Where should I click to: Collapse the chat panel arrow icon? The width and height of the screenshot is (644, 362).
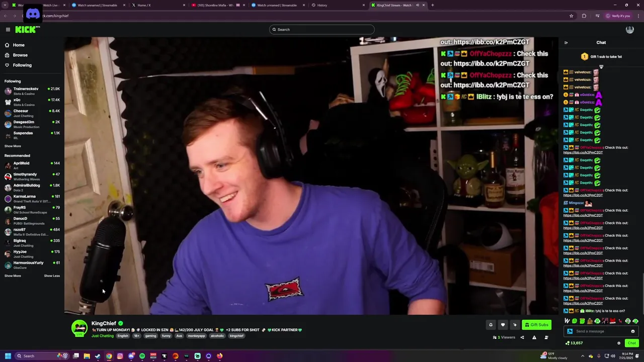click(x=566, y=43)
